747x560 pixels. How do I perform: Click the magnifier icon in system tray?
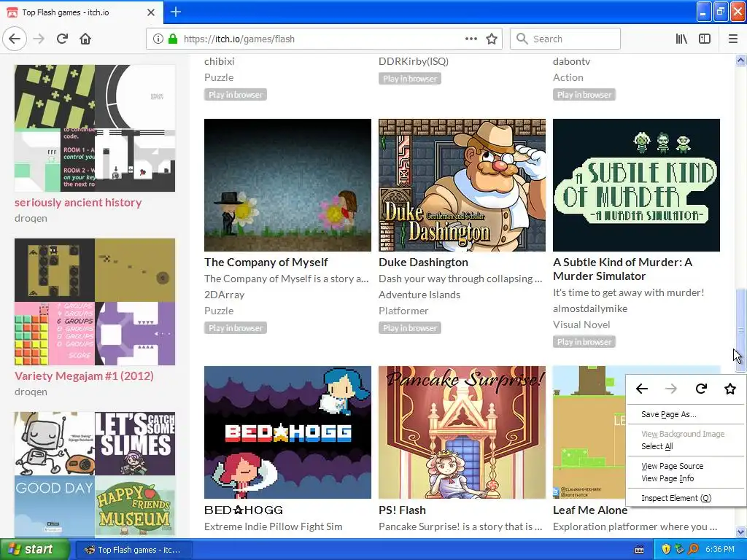pos(693,550)
